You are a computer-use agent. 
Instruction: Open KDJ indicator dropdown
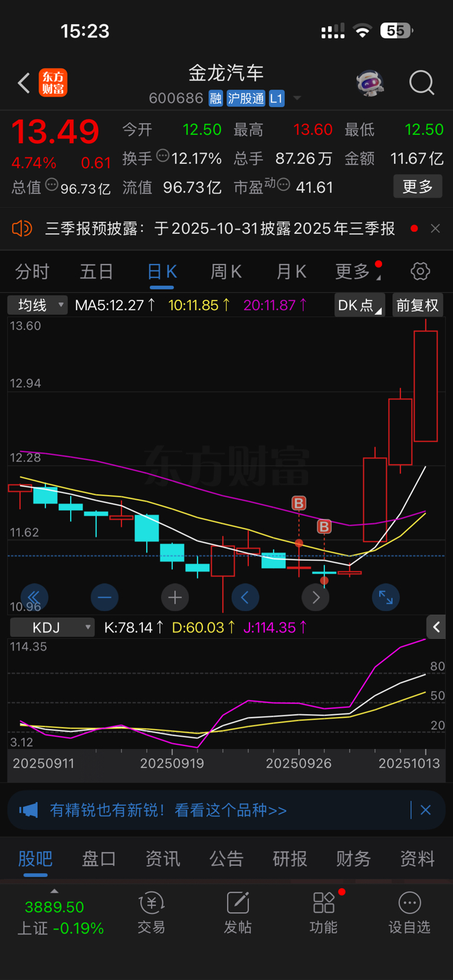52,627
